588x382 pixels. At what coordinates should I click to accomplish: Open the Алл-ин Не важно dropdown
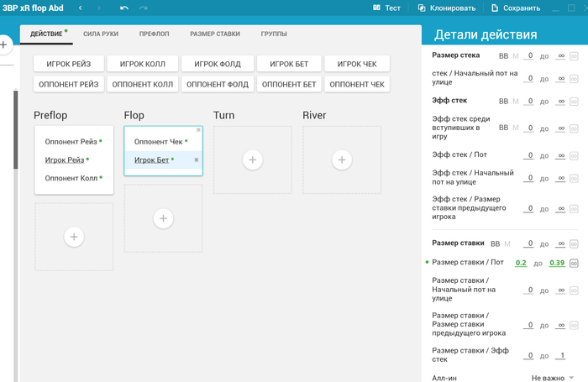pyautogui.click(x=553, y=378)
